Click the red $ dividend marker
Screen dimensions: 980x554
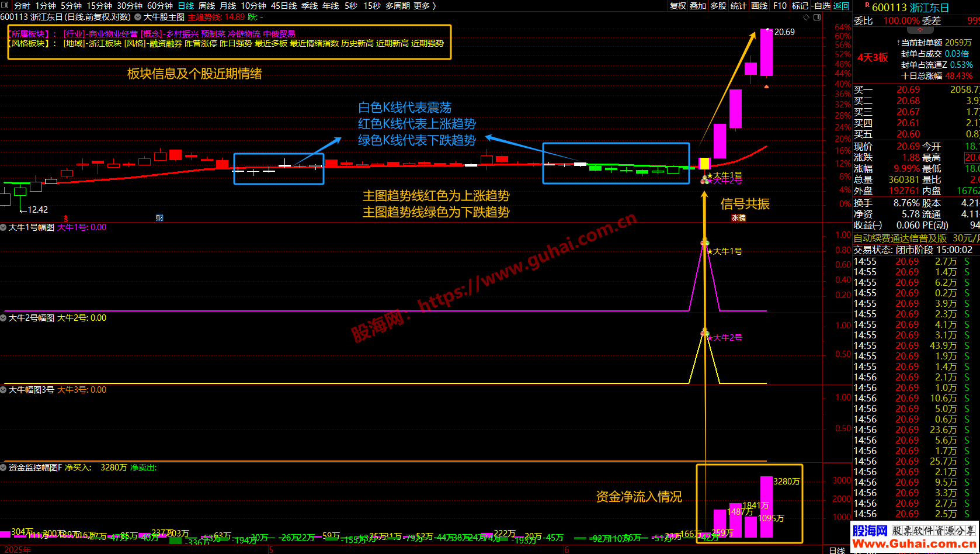click(66, 218)
